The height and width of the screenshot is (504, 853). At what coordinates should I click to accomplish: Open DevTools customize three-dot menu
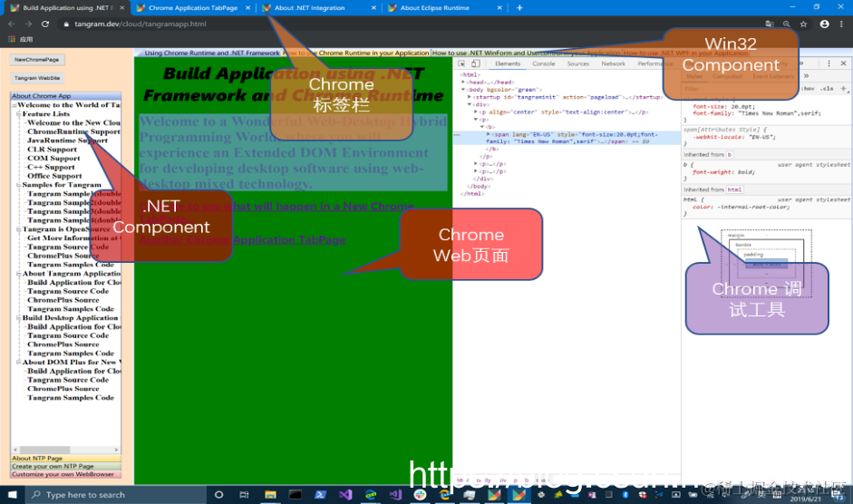coord(829,63)
